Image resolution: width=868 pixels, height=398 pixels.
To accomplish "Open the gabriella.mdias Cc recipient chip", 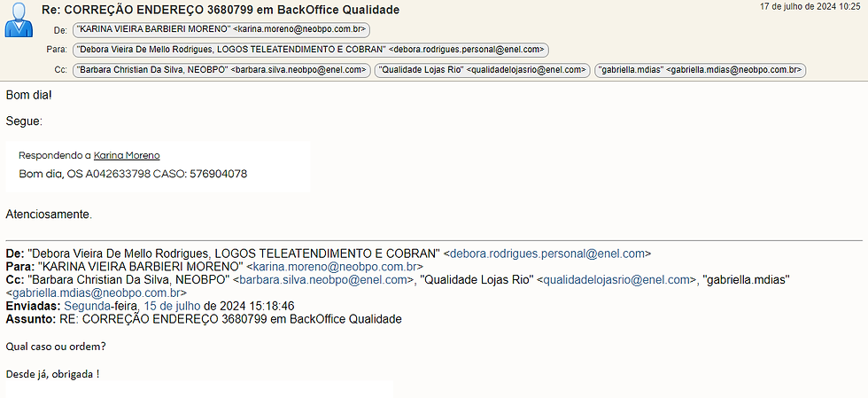I will pyautogui.click(x=700, y=69).
